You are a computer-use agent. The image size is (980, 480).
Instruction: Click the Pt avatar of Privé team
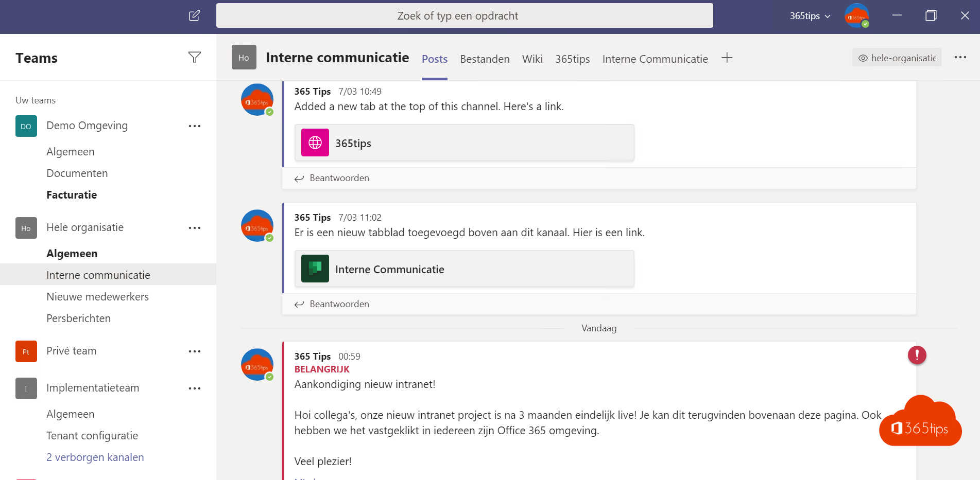coord(26,351)
